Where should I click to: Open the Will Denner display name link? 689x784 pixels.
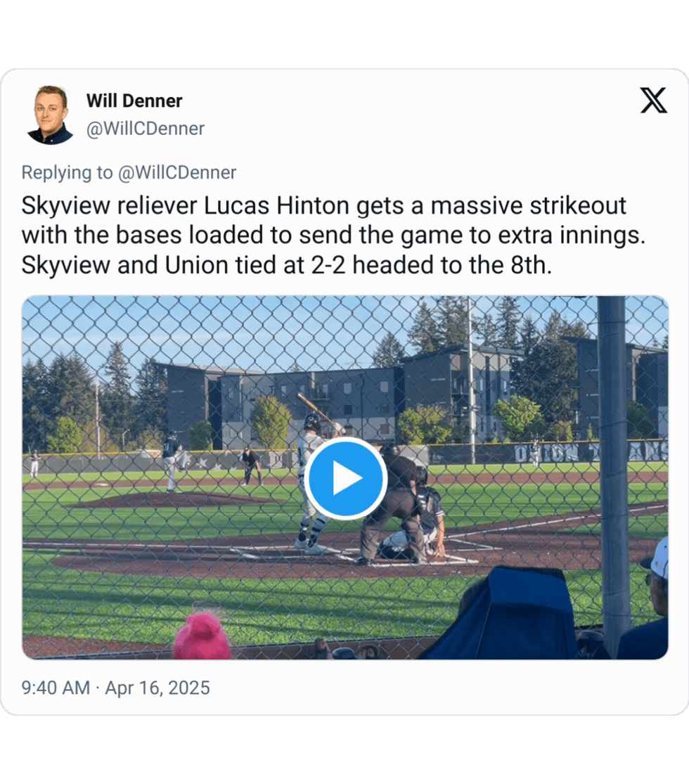tap(134, 101)
